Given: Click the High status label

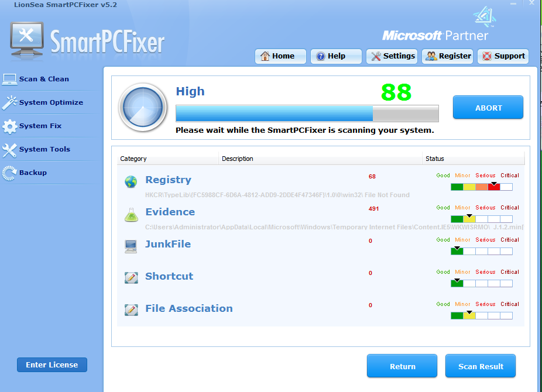Looking at the screenshot, I should [x=190, y=91].
